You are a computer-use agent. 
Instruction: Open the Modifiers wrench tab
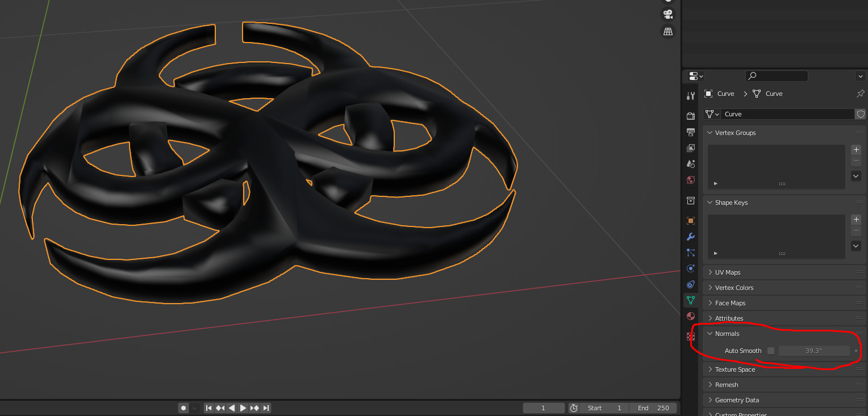coord(691,237)
